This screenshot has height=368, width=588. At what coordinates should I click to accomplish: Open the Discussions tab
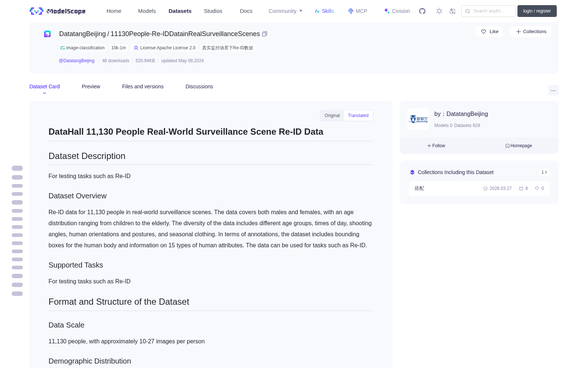[199, 86]
